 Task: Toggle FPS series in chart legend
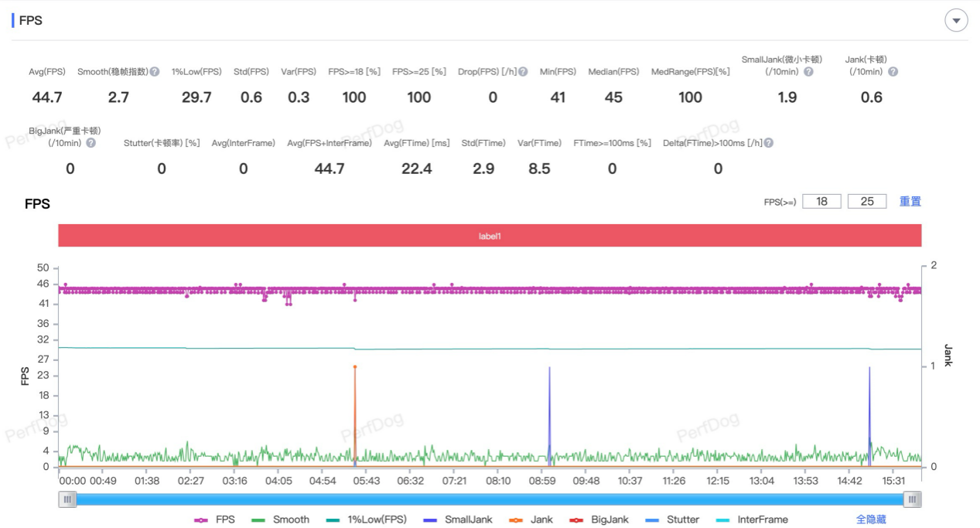(215, 519)
